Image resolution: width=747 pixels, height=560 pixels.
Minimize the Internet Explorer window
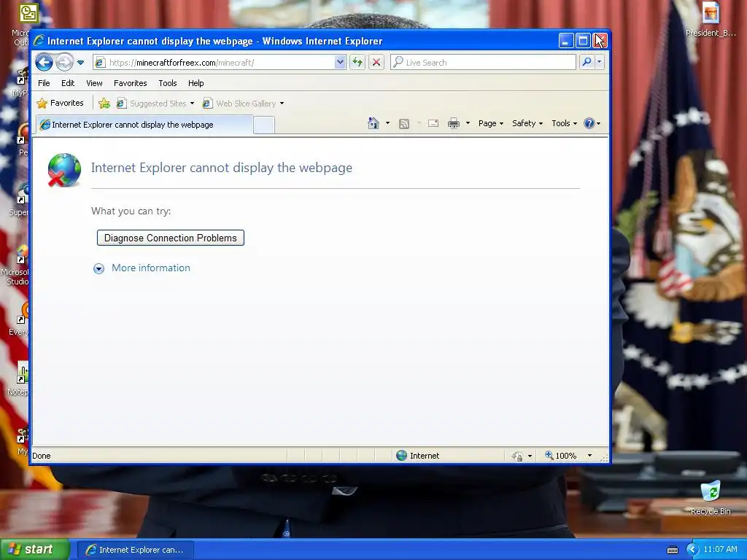[566, 41]
